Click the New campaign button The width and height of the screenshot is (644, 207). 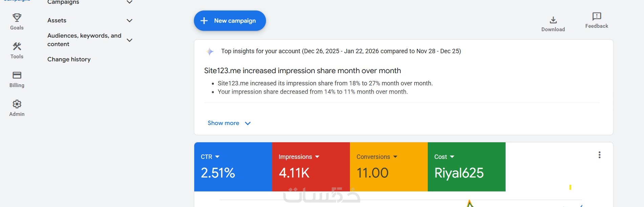pos(230,21)
